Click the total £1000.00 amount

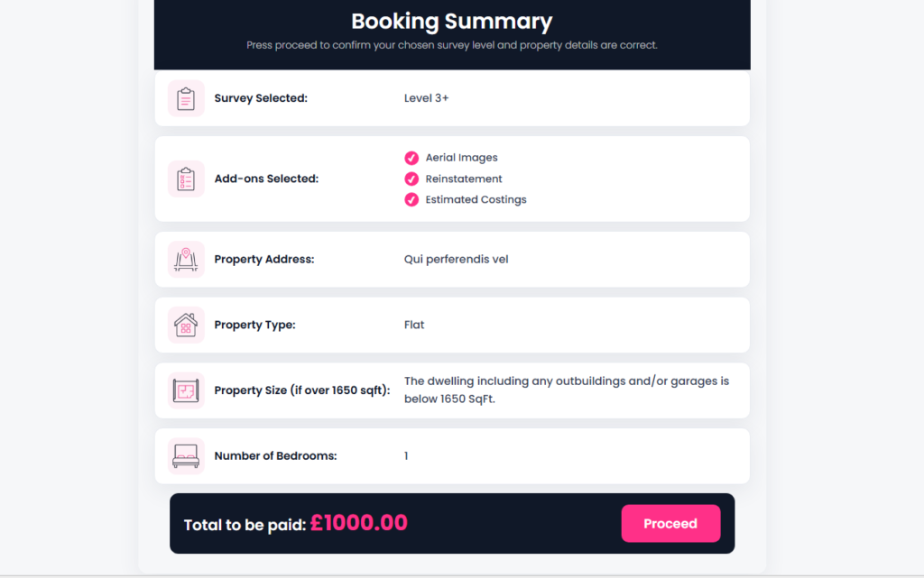359,523
